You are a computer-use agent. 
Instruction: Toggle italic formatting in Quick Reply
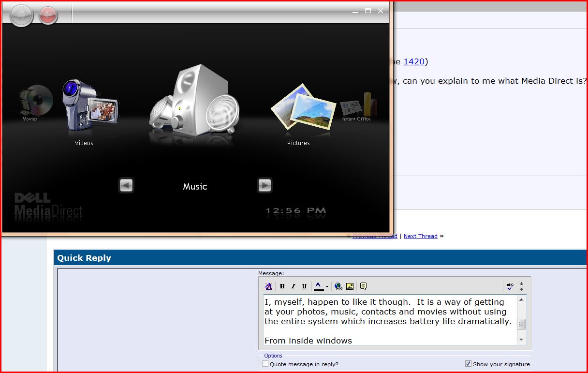[293, 286]
